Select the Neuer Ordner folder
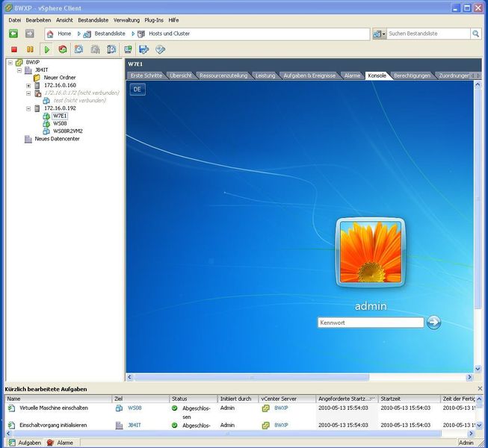This screenshot has width=488, height=448. pos(60,78)
